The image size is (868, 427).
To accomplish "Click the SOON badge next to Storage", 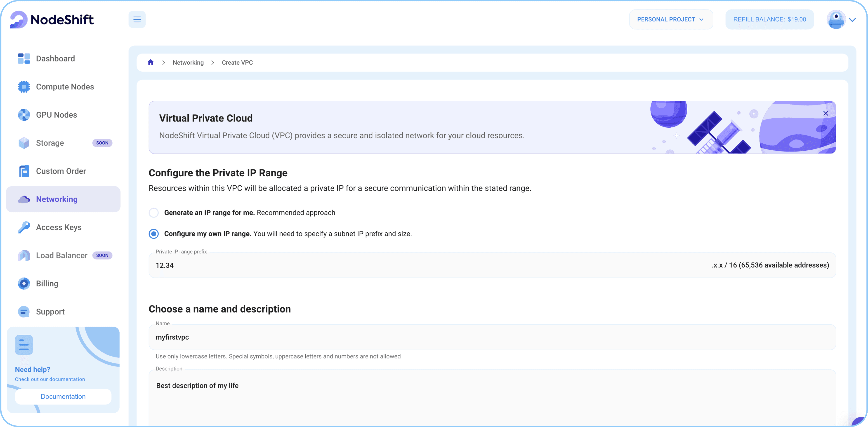I will (102, 143).
